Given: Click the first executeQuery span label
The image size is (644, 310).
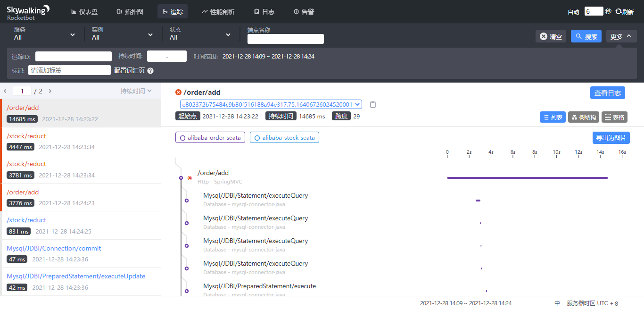Looking at the screenshot, I should click(256, 195).
